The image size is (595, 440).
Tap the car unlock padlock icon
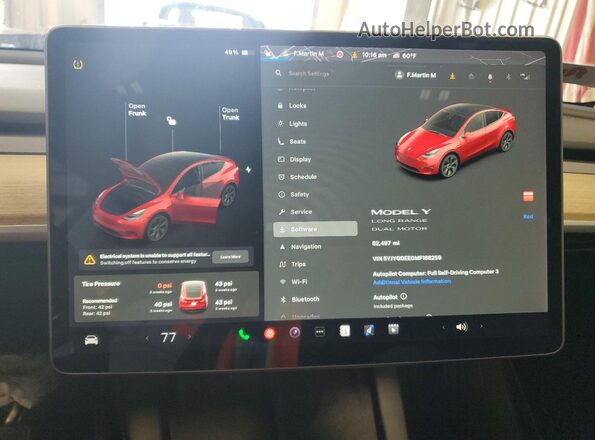171,121
